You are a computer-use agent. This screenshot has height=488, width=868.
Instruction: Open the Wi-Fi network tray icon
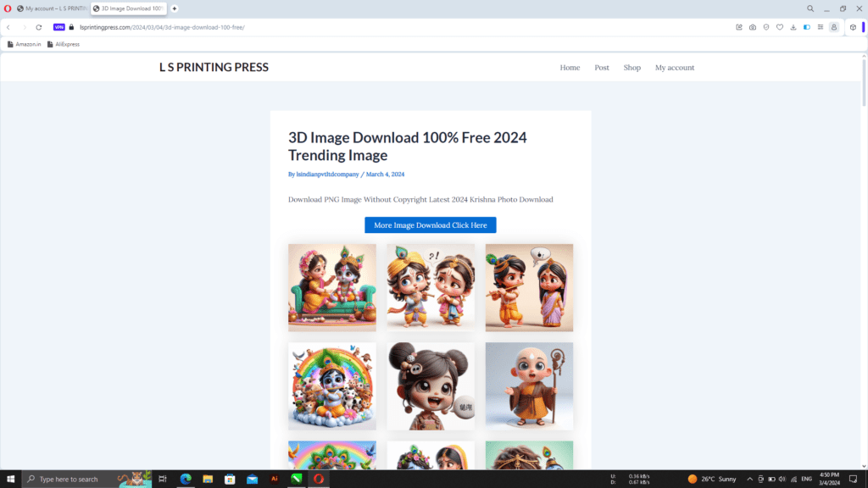[793, 480]
